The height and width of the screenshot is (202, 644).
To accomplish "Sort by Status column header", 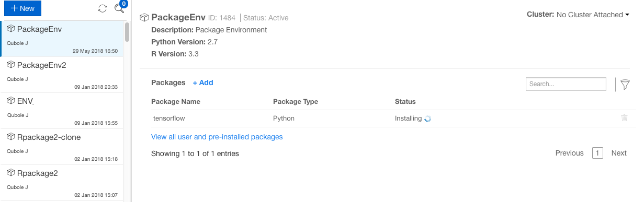I will [405, 101].
